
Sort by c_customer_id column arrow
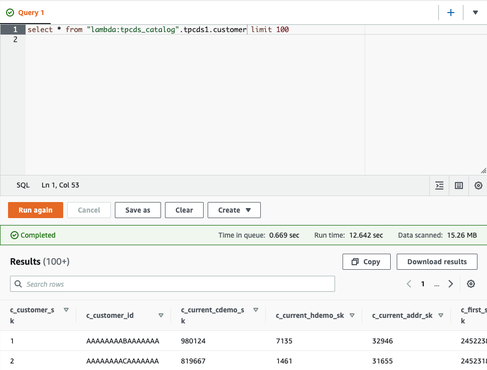click(x=161, y=315)
